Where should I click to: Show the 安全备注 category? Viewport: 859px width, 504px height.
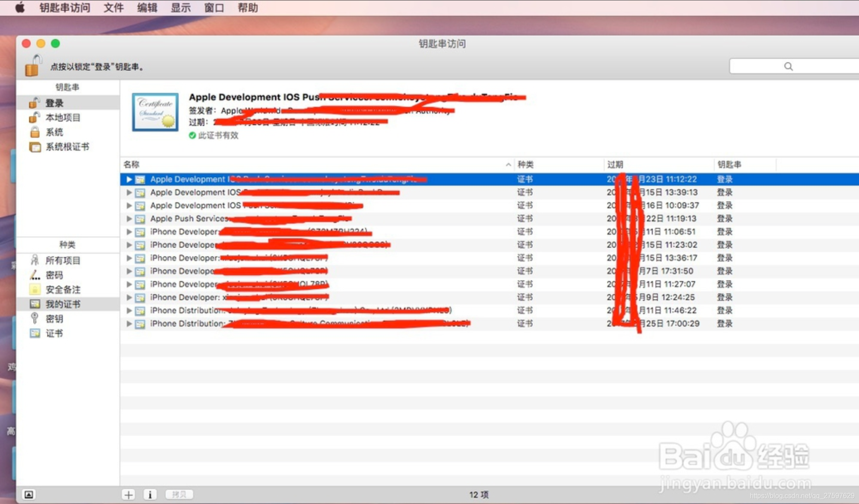tap(68, 290)
